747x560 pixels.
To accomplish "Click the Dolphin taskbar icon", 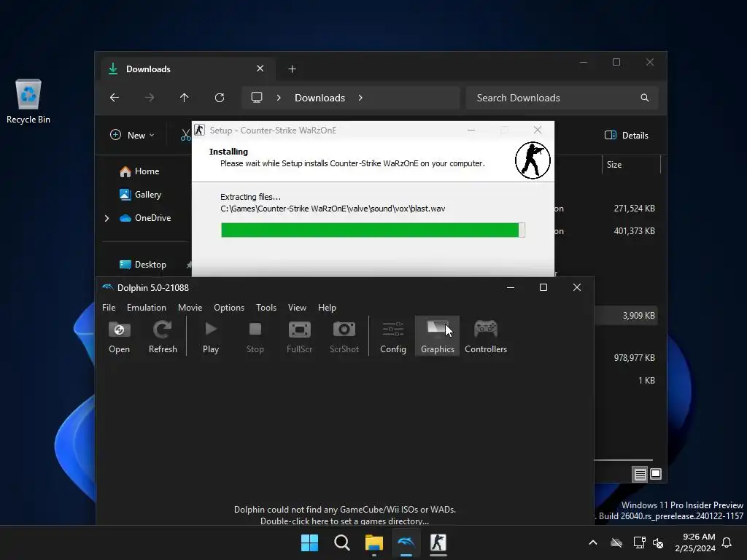I will tap(406, 542).
